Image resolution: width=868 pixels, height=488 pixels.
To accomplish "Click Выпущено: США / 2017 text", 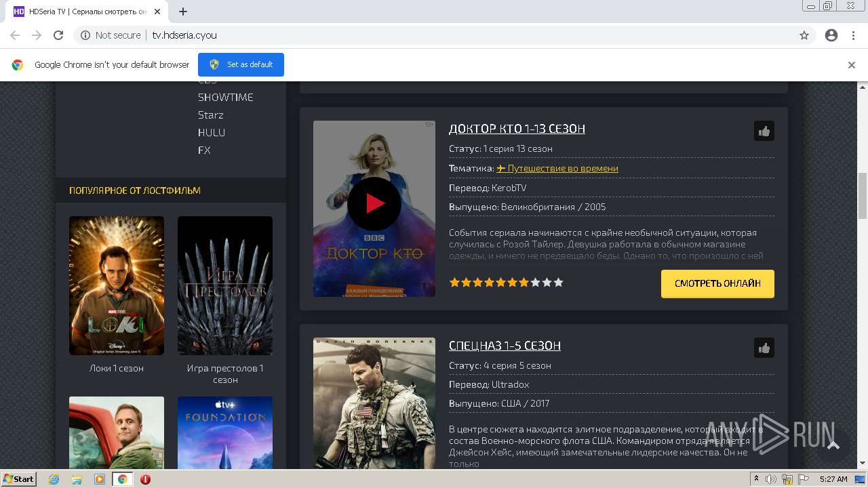I will coord(499,403).
